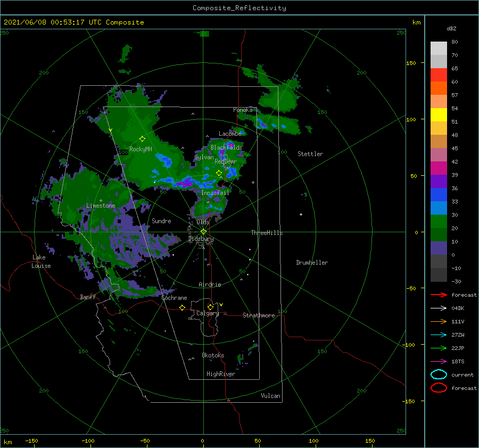
Task: Click the Airdrie label
Action: 210,284
